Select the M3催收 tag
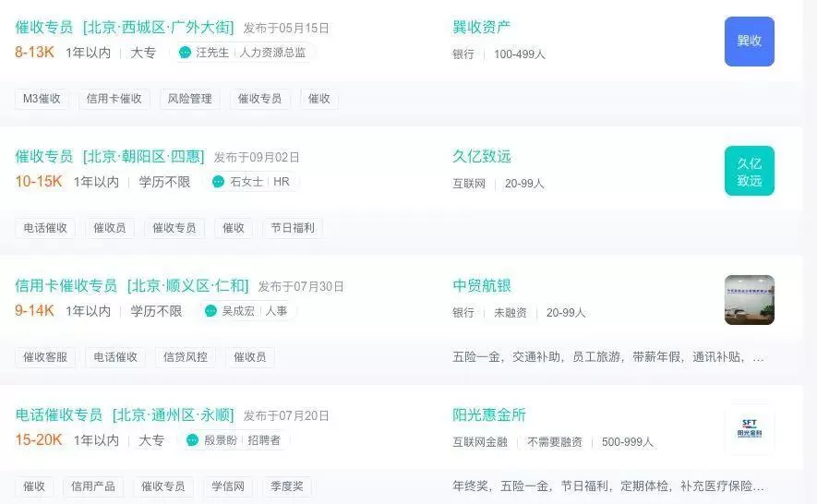817x504 pixels. pos(42,99)
